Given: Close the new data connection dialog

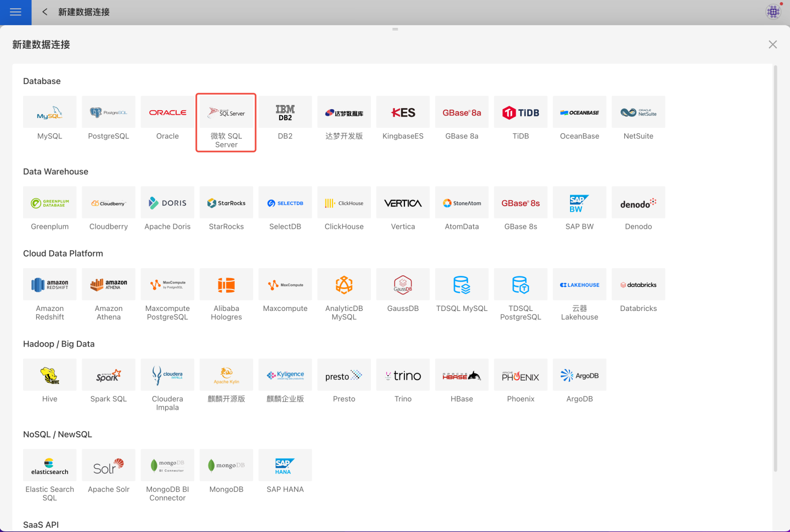Looking at the screenshot, I should 772,44.
